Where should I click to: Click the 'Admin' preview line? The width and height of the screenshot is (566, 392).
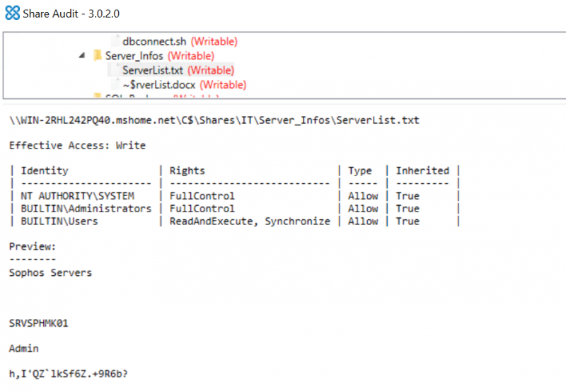pos(24,348)
